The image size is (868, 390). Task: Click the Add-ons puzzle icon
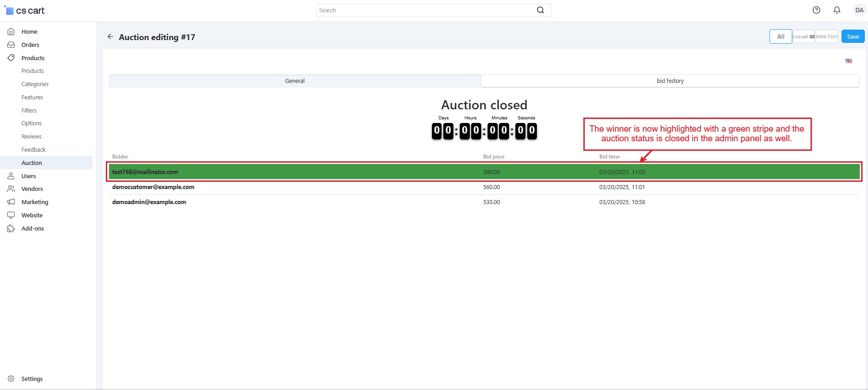[11, 228]
